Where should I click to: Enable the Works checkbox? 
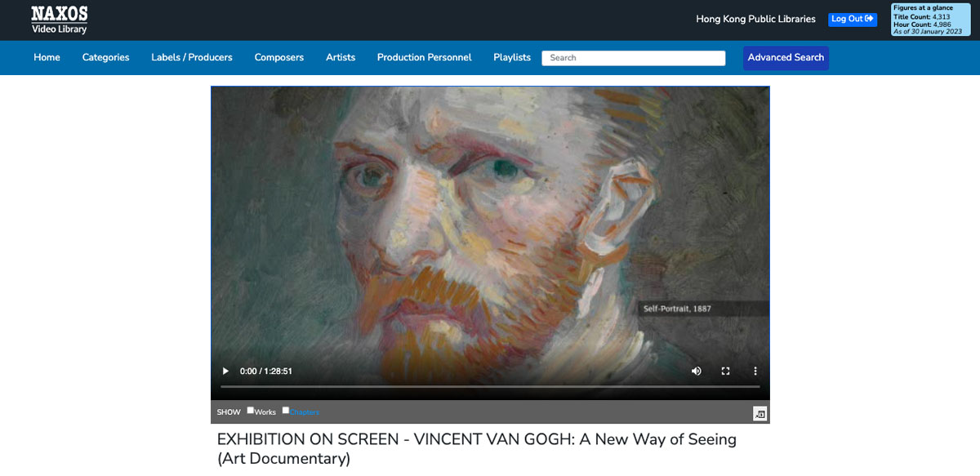click(x=251, y=411)
